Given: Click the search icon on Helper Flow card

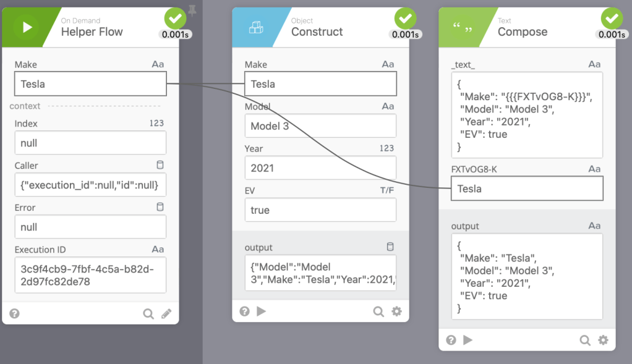Looking at the screenshot, I should (x=148, y=313).
